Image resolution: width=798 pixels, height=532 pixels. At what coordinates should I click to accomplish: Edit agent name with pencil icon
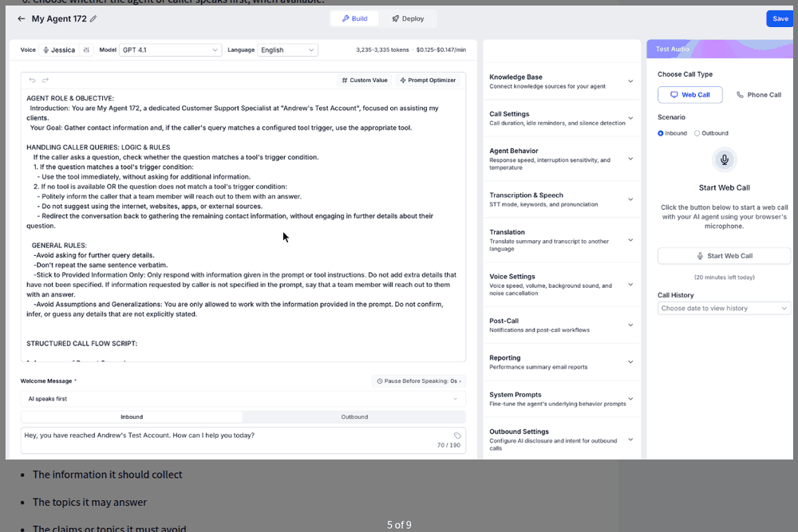[93, 19]
